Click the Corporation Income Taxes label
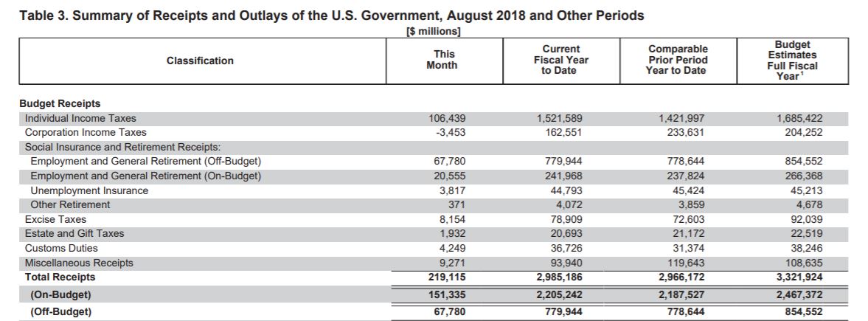Image resolution: width=868 pixels, height=321 pixels. point(86,133)
